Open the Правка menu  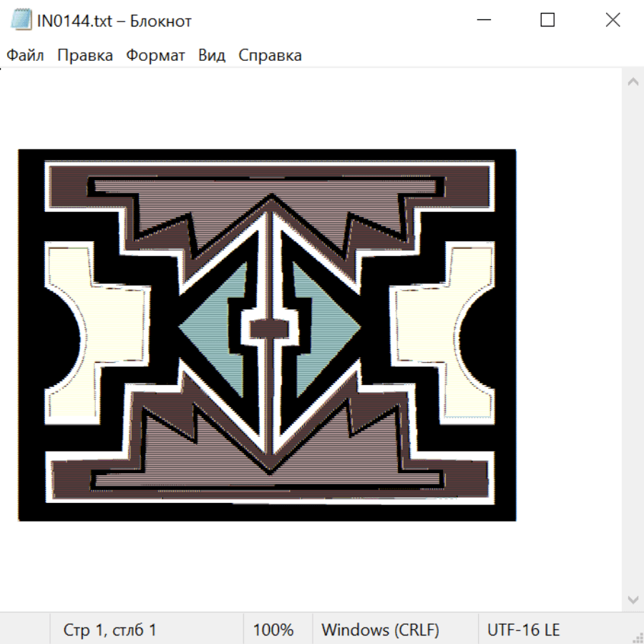point(84,56)
